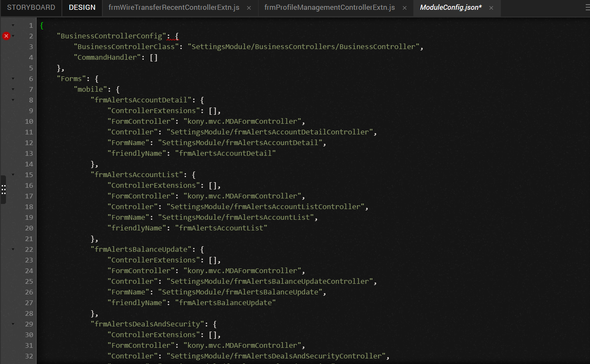Switch to the DESIGN view
This screenshot has height=364, width=590.
82,8
